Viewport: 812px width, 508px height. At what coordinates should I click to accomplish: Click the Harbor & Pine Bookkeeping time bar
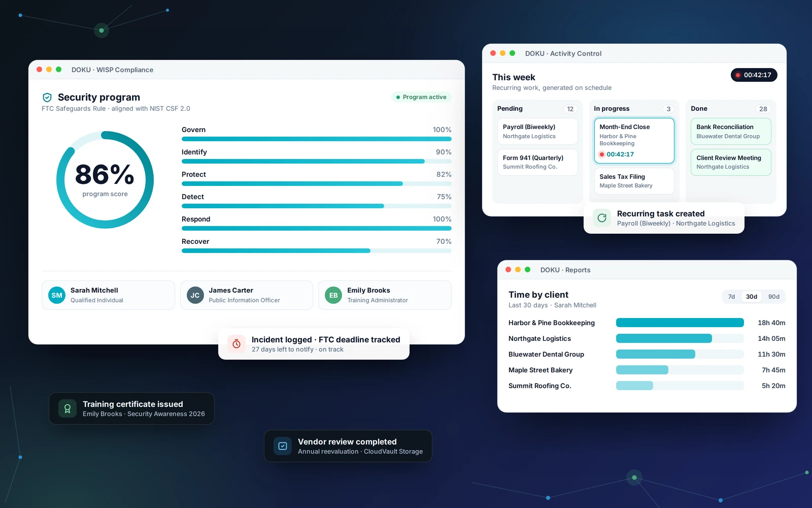(x=680, y=323)
